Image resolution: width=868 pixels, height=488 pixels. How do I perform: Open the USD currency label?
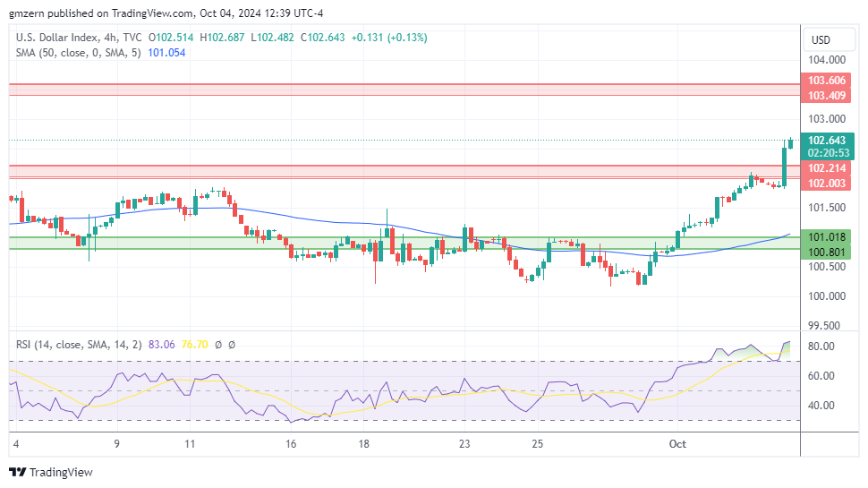829,40
